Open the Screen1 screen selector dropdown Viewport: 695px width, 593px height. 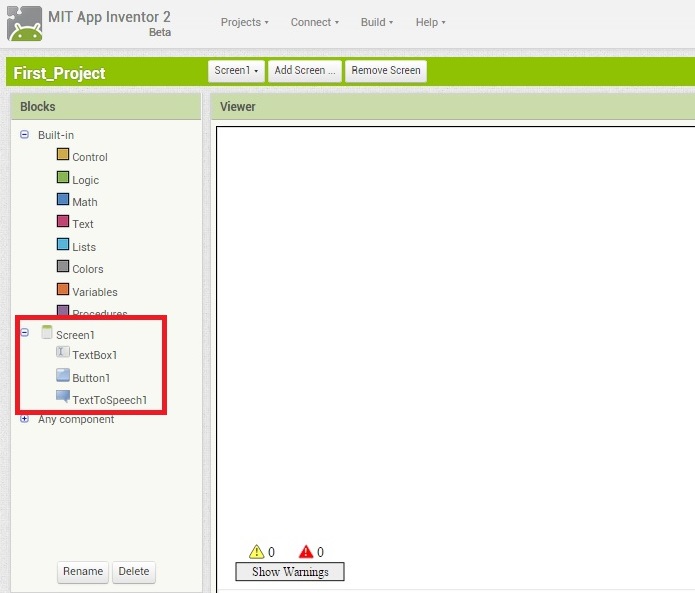click(236, 71)
